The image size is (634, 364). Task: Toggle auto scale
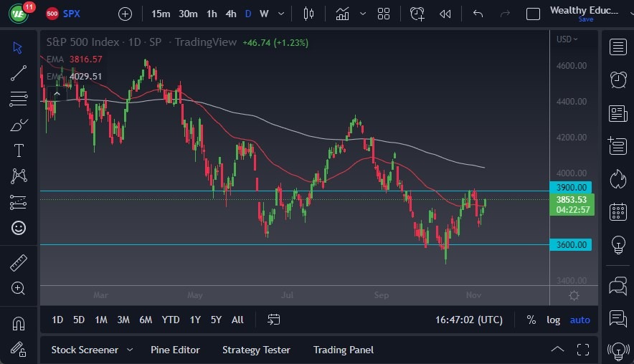pos(579,320)
